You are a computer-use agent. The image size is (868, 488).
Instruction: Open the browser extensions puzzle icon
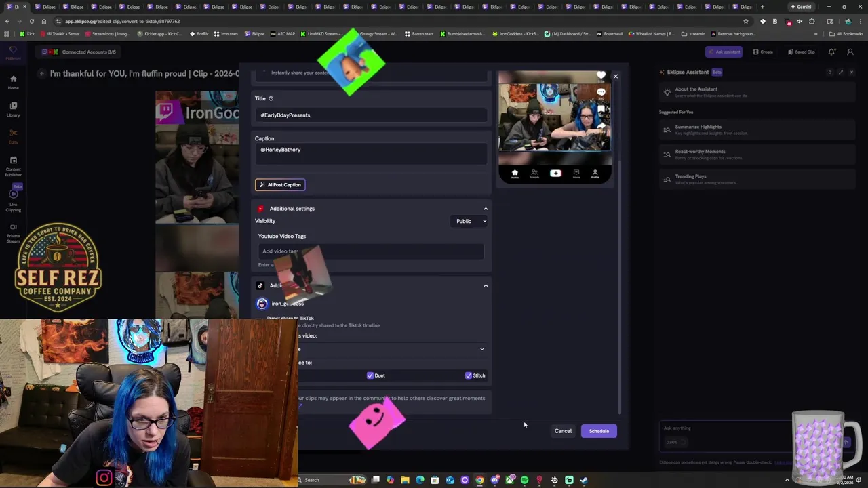pos(812,21)
